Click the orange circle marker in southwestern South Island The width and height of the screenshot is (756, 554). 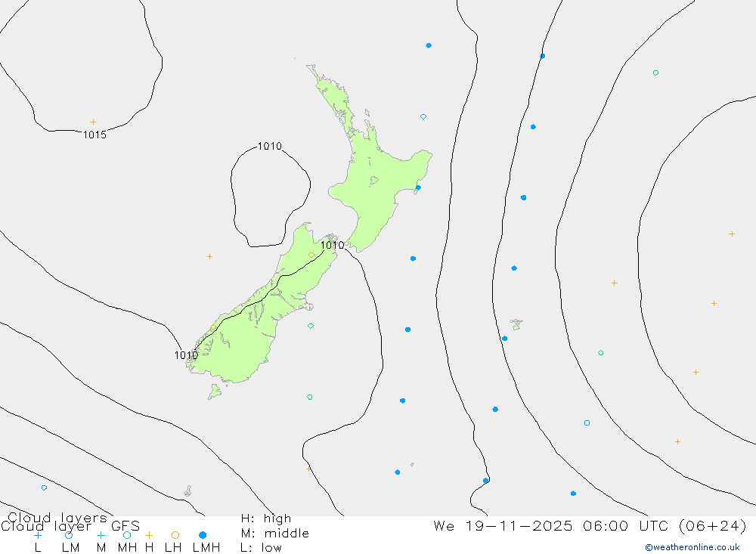click(214, 328)
